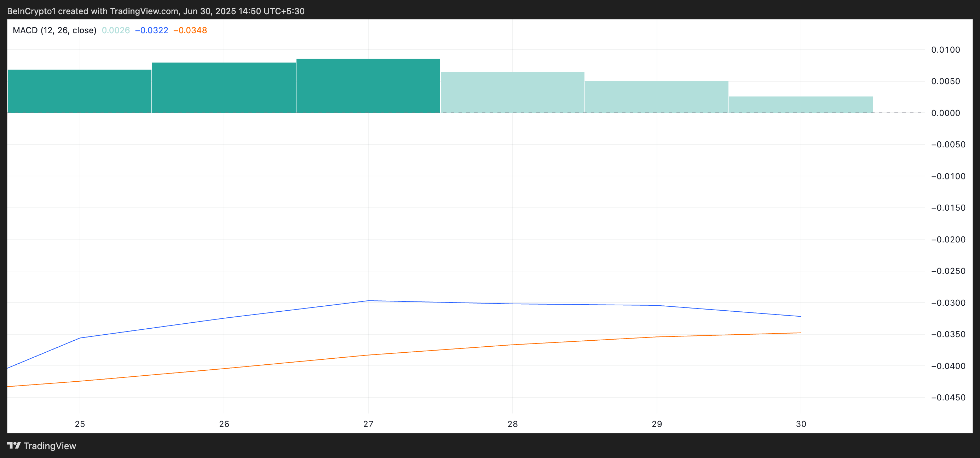Click the date label 27 on axis
The width and height of the screenshot is (980, 458).
(x=368, y=424)
